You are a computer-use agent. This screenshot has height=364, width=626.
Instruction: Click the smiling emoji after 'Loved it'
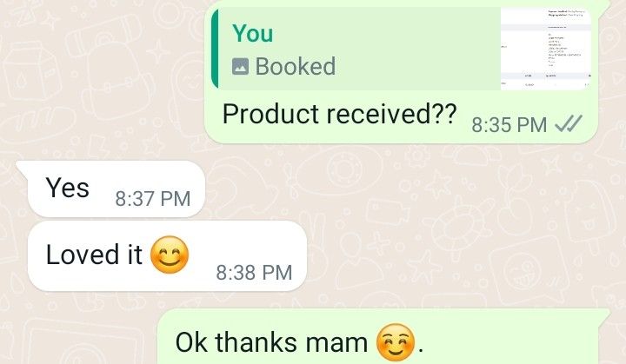pos(170,255)
